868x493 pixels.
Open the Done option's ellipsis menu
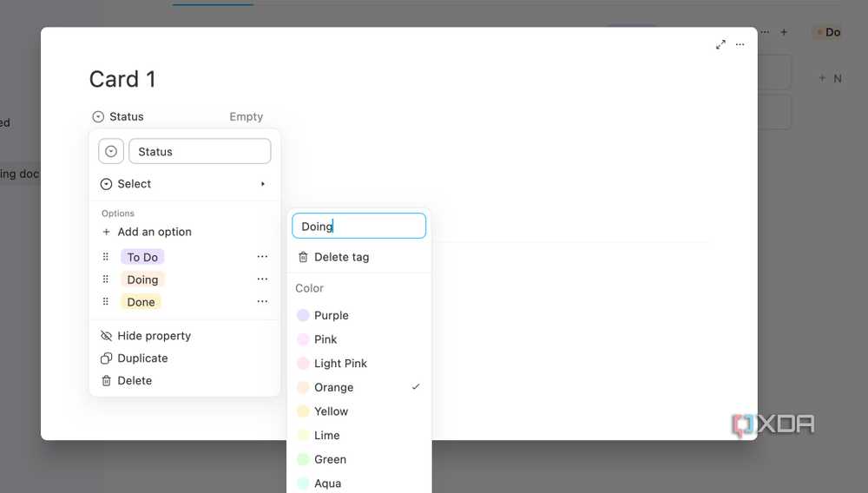[262, 301]
